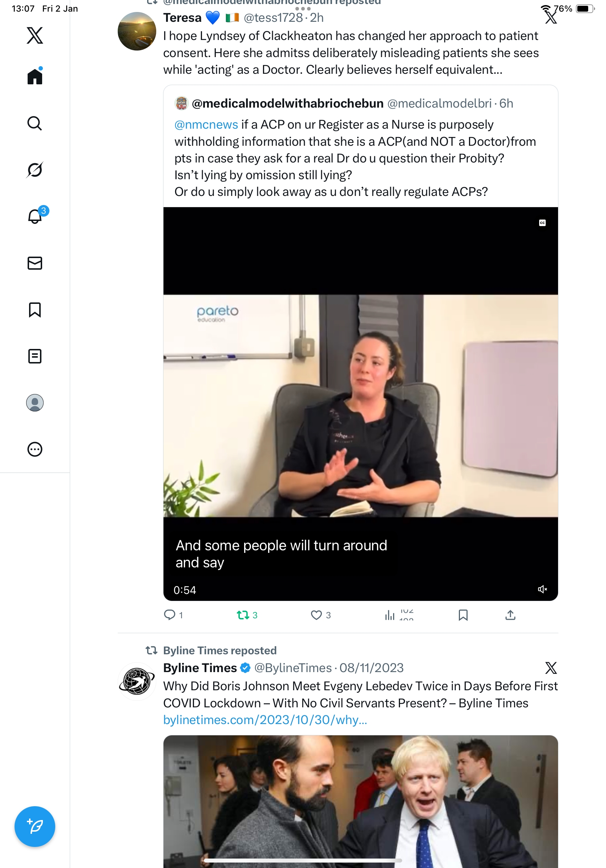Image resolution: width=606 pixels, height=868 pixels.
Task: Like Teresa's post
Action: [316, 615]
